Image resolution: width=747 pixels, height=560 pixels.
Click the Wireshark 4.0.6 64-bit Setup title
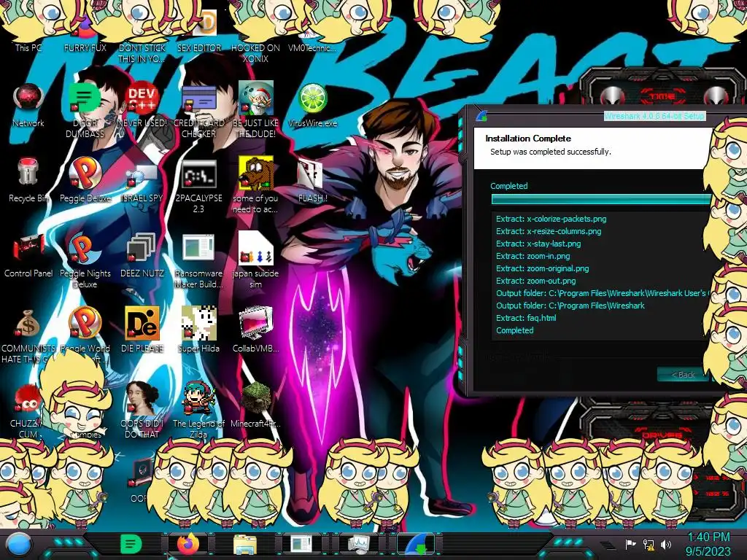654,116
